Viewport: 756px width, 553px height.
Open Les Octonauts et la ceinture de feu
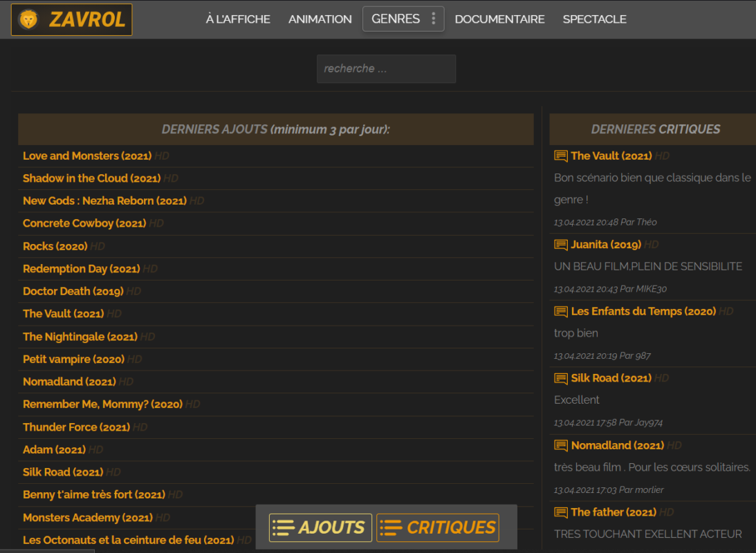click(128, 540)
